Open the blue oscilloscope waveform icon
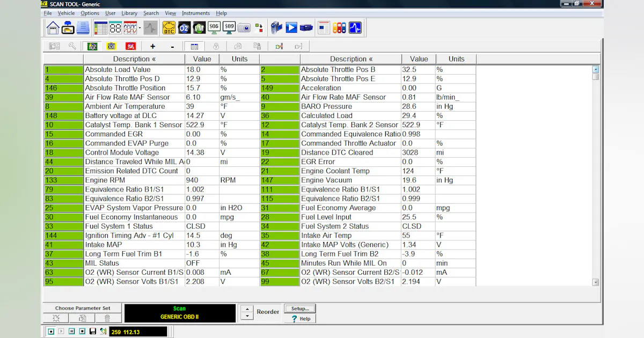Viewport: 644px width, 338px height. pos(355,27)
